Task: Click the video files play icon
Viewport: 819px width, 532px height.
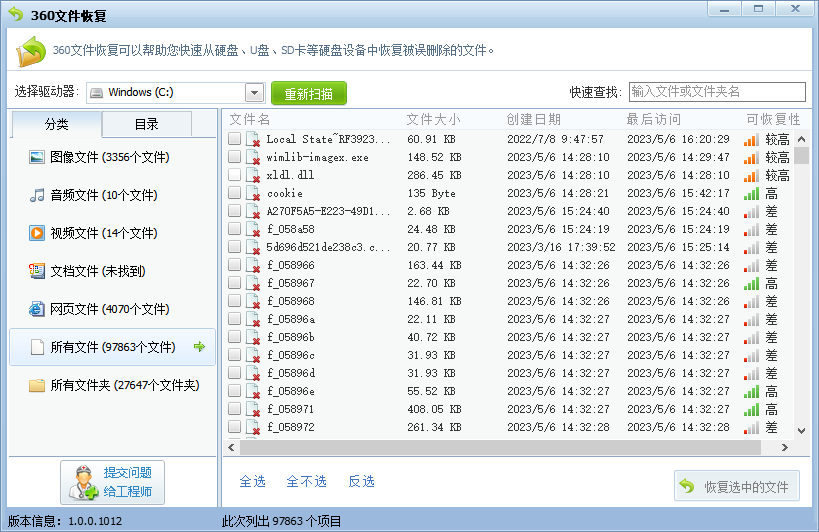Action: click(37, 233)
